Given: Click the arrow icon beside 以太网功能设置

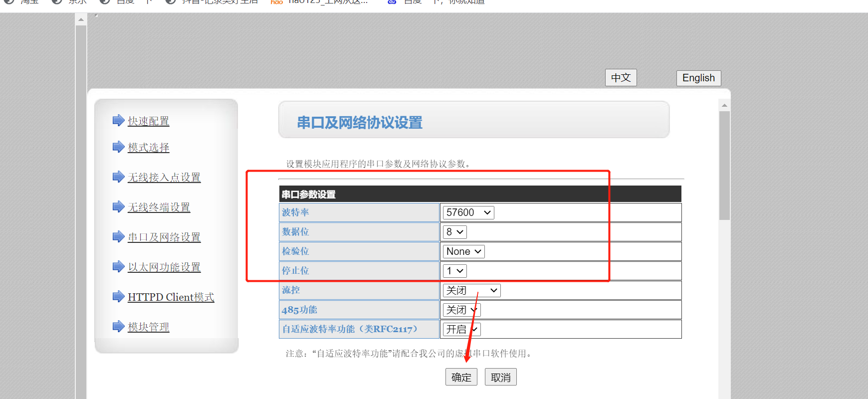Looking at the screenshot, I should (x=118, y=266).
